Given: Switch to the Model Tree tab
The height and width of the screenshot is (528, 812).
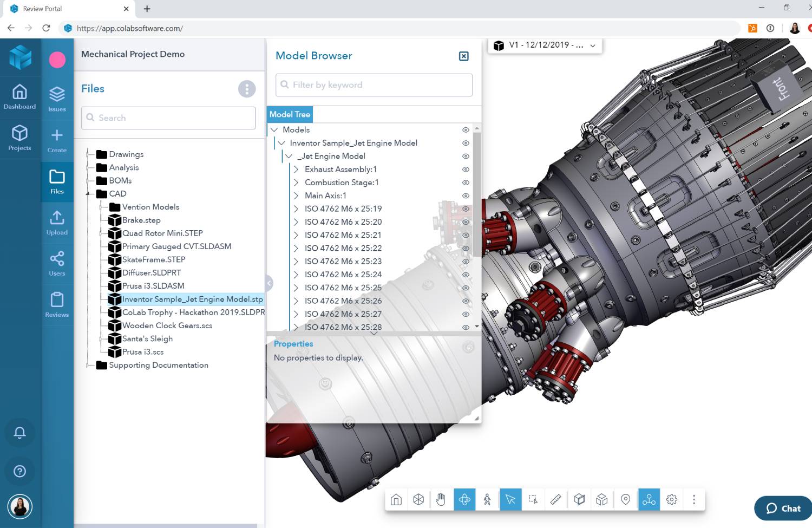Looking at the screenshot, I should pyautogui.click(x=290, y=114).
